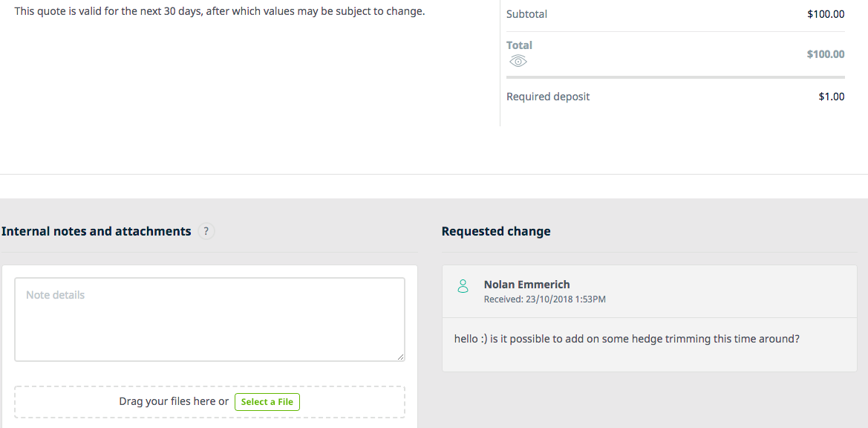Toggle client visibility of the Total amount
868x428 pixels.
tap(518, 61)
